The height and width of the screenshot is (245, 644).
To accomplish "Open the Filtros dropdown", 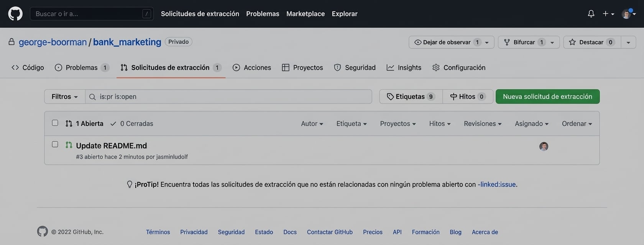I will 65,96.
